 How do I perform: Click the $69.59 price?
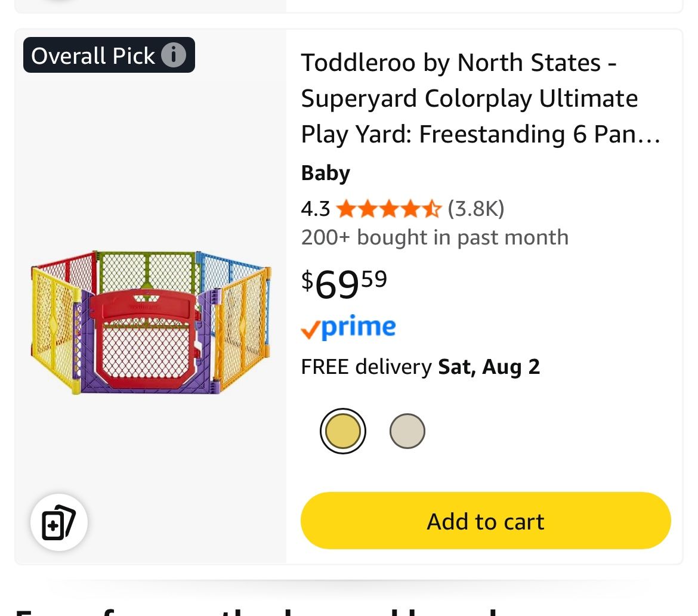(x=344, y=283)
